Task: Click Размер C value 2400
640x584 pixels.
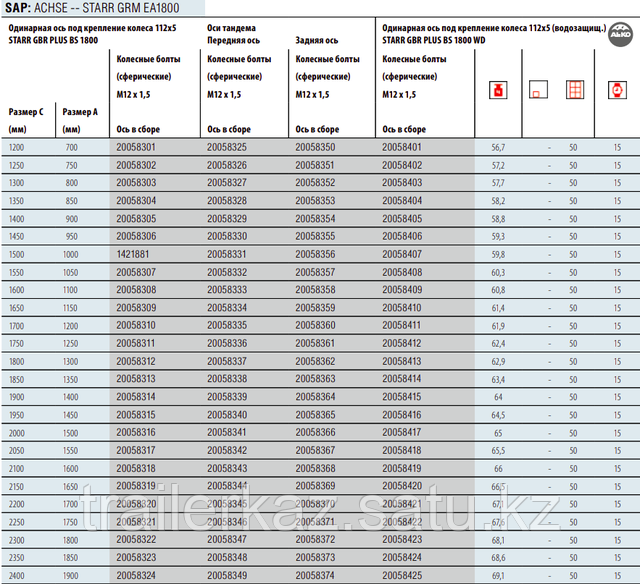Action: (x=17, y=575)
